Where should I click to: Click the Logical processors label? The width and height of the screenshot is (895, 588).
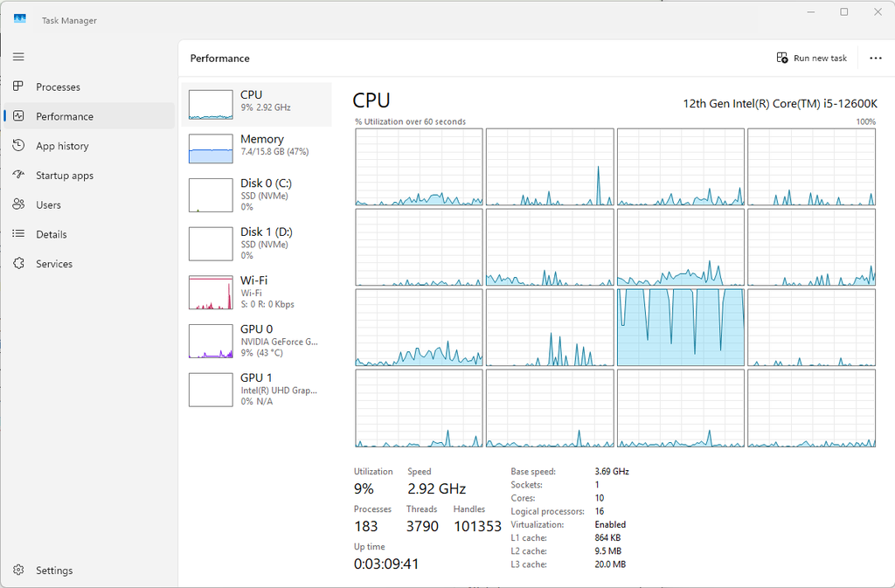(x=547, y=512)
